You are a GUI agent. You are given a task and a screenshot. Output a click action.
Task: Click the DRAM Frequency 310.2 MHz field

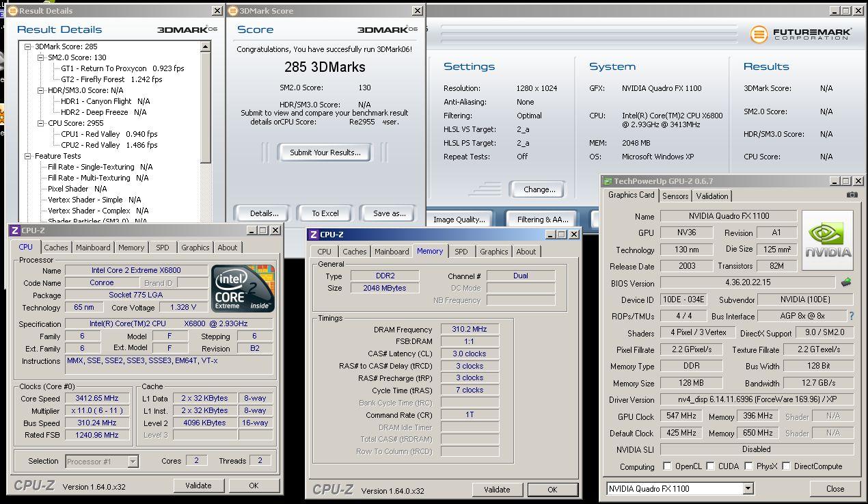(470, 329)
